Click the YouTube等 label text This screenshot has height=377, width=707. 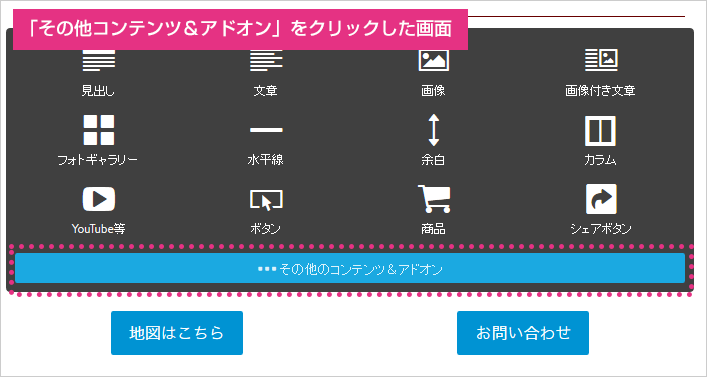pos(98,229)
